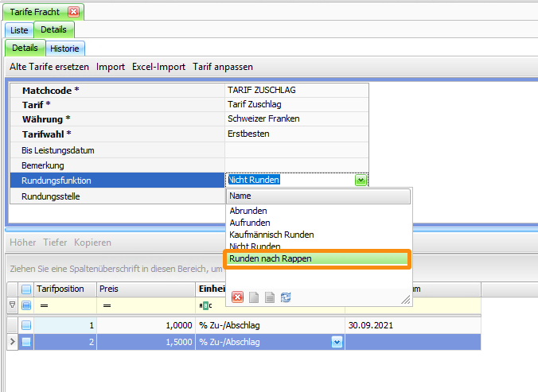Check the checkbox for Tarifposition 1

coord(26,325)
